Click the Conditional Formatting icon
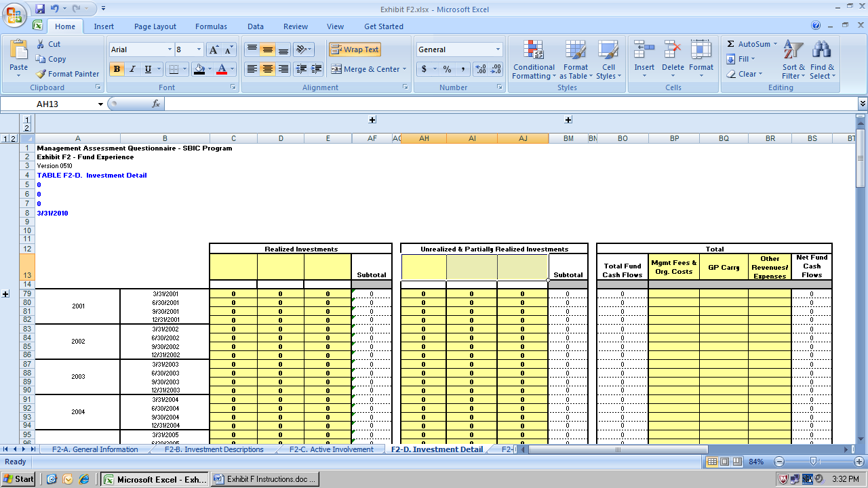The width and height of the screenshot is (868, 488). point(534,50)
